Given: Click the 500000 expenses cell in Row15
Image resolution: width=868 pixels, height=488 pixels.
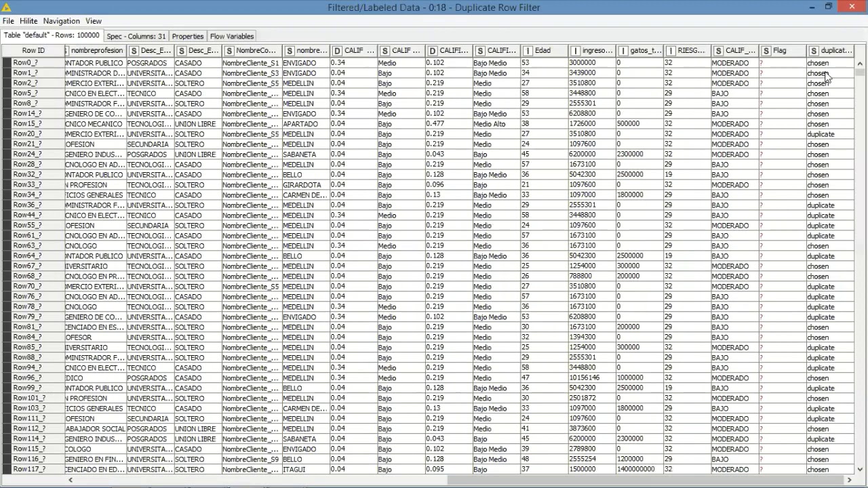Looking at the screenshot, I should (x=639, y=124).
